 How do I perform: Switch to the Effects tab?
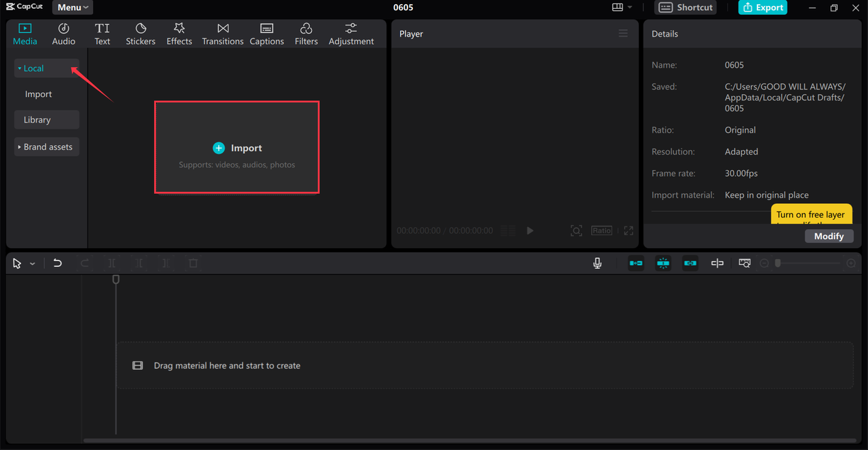(x=179, y=34)
